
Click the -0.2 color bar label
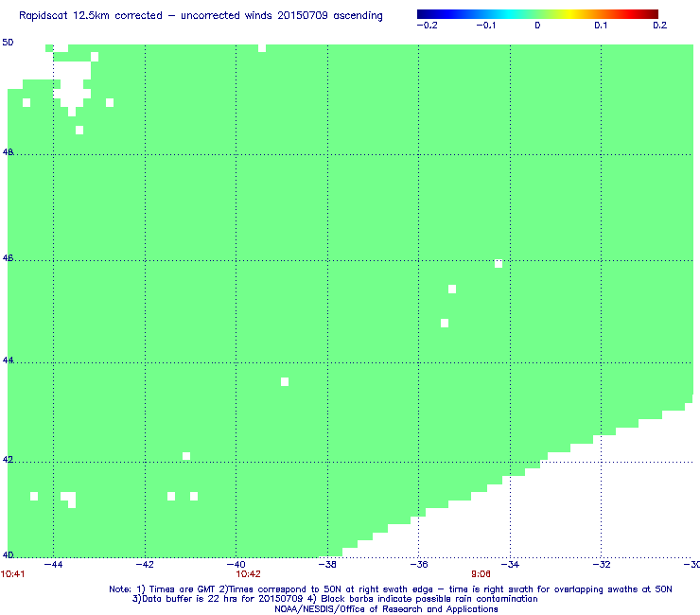click(x=427, y=26)
